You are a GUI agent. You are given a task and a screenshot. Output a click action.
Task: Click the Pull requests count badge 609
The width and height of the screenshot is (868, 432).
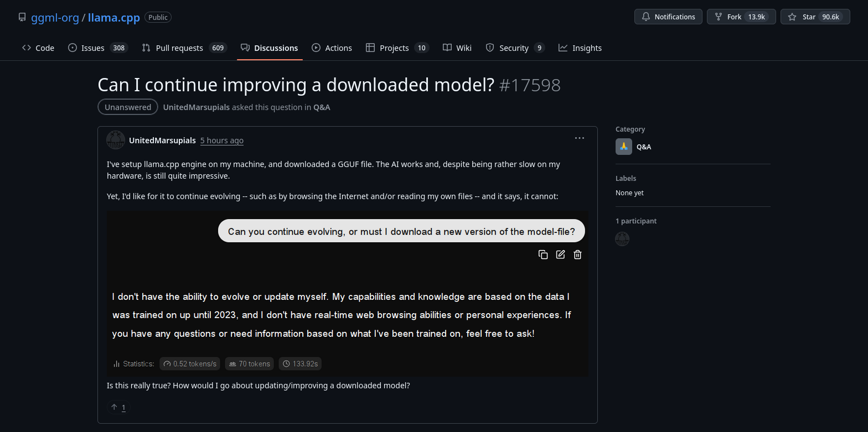218,48
